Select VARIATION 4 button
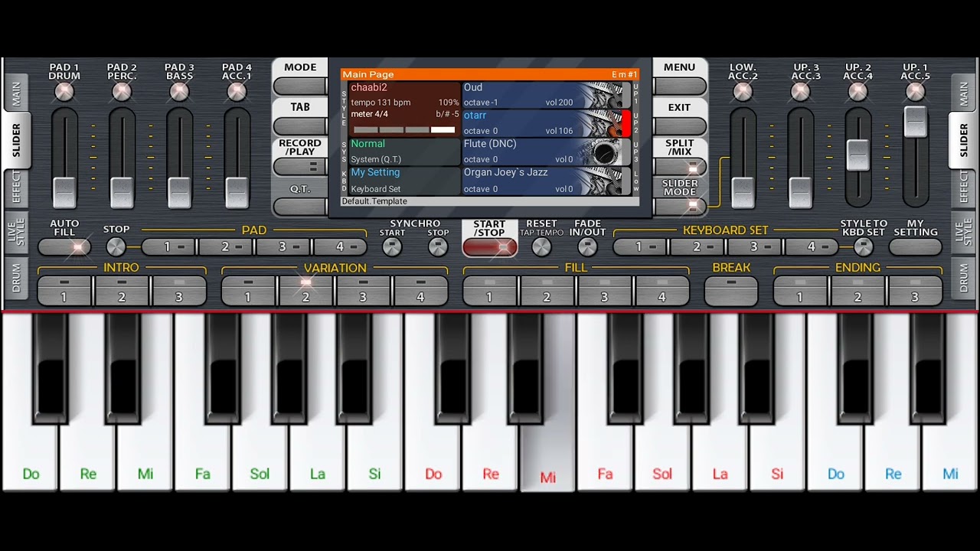This screenshot has width=980, height=551. pyautogui.click(x=420, y=291)
